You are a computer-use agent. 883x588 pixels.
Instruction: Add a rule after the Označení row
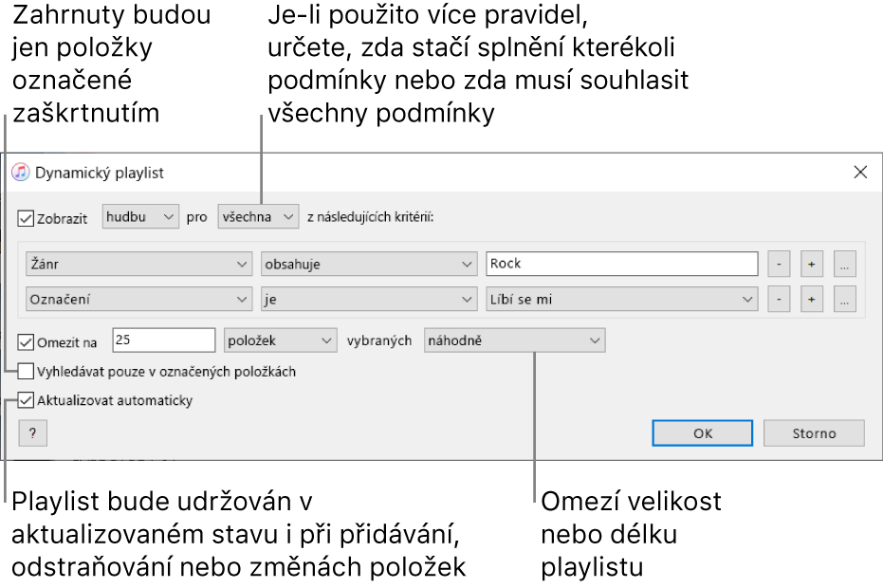point(812,299)
